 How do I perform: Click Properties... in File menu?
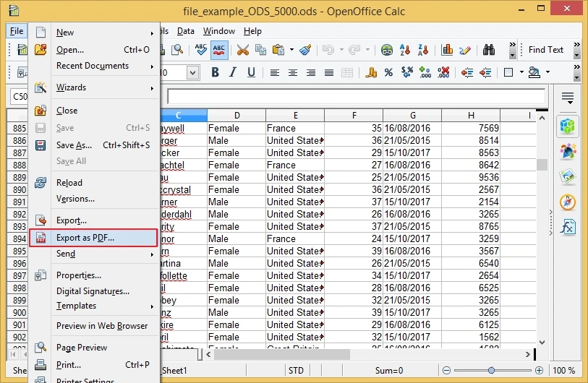tap(93, 275)
